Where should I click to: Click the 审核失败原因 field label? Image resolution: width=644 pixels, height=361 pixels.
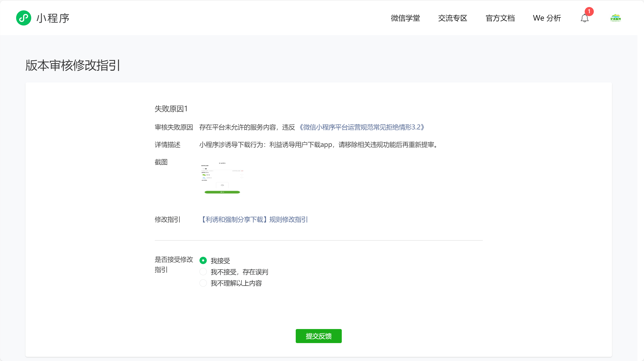pyautogui.click(x=174, y=127)
